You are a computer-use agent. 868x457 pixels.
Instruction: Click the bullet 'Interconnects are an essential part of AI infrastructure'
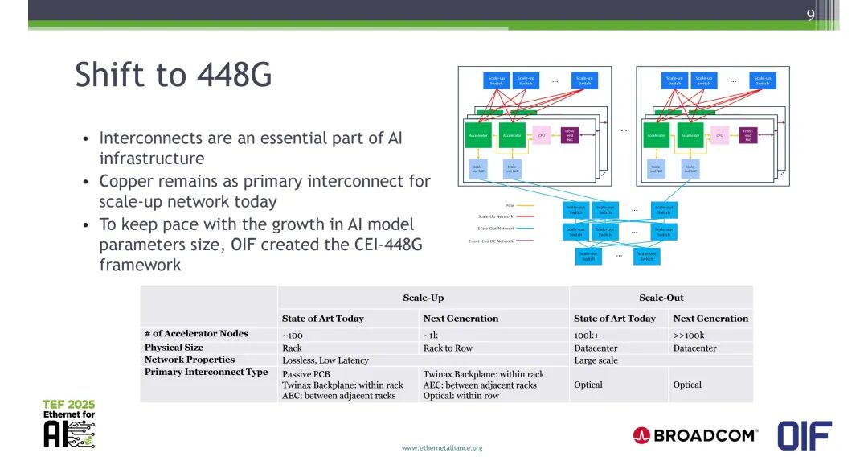tap(251, 148)
